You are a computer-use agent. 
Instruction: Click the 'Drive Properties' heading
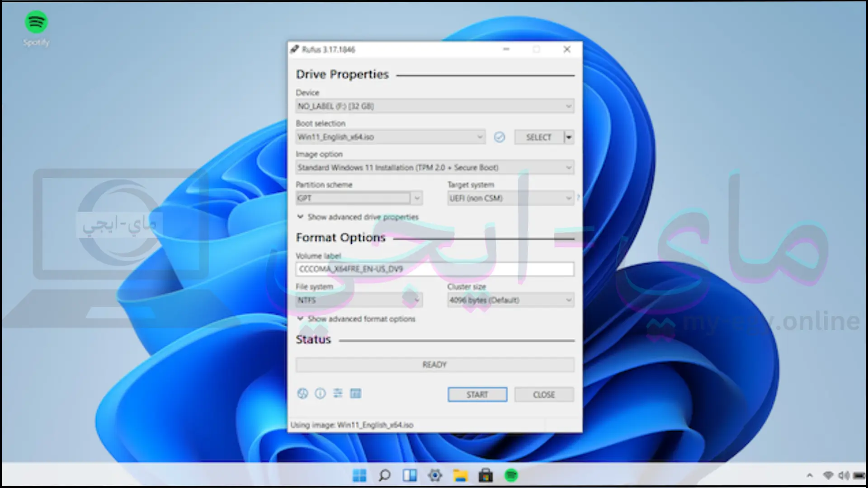point(342,75)
